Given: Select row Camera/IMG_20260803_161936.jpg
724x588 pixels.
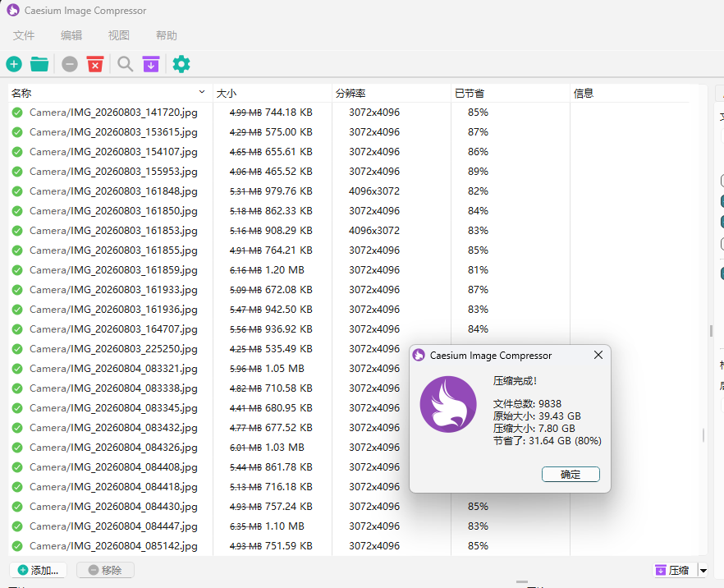Looking at the screenshot, I should pos(349,310).
